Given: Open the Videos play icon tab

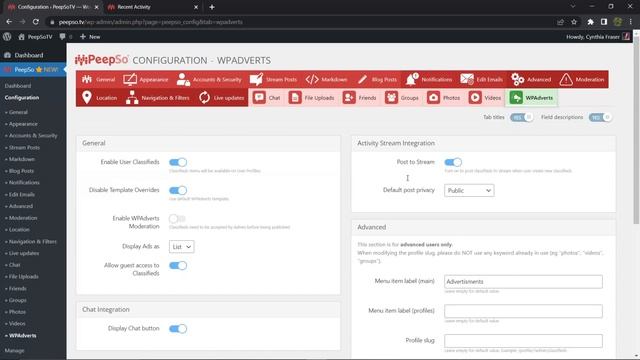Looking at the screenshot, I should point(475,98).
